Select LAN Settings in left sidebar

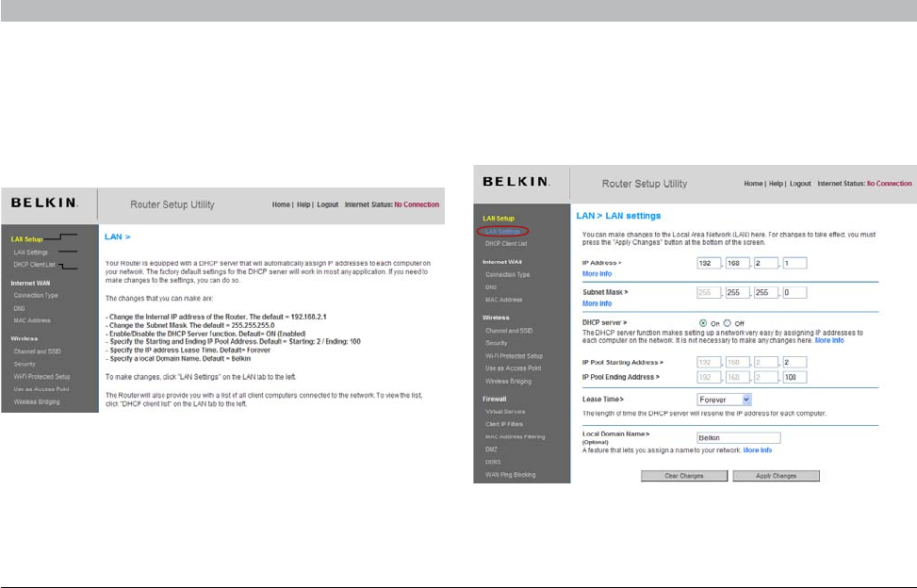(x=31, y=253)
